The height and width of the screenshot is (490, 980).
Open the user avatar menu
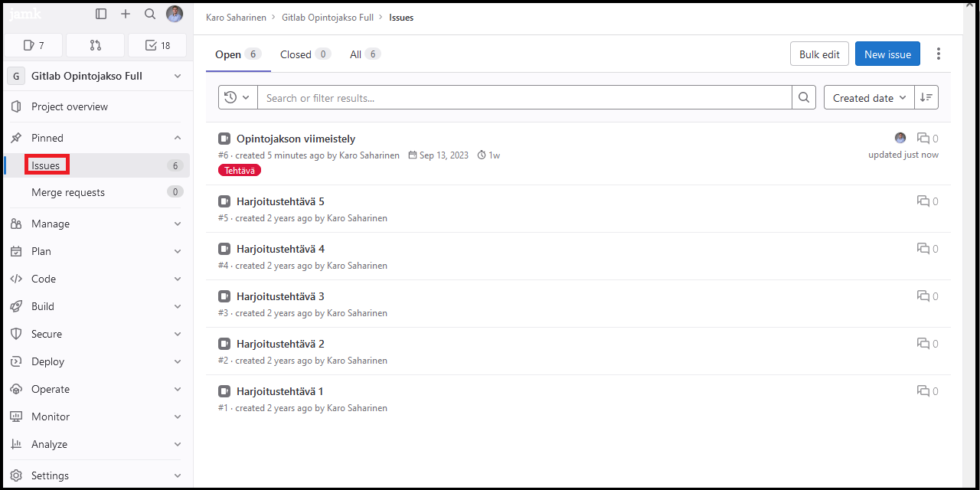[x=175, y=14]
